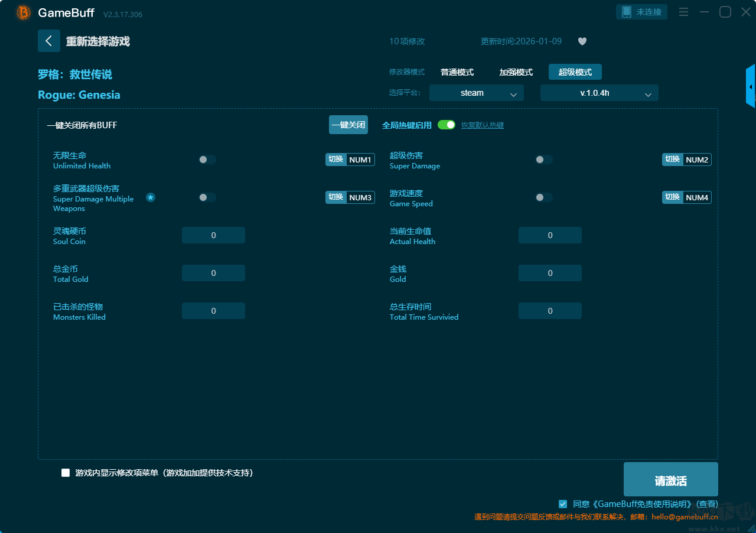Image resolution: width=756 pixels, height=533 pixels.
Task: Open the hamburger menu icon
Action: click(683, 12)
